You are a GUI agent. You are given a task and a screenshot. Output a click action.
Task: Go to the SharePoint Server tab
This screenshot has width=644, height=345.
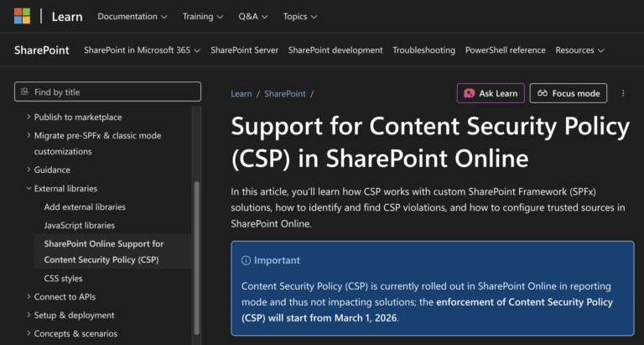click(x=244, y=50)
